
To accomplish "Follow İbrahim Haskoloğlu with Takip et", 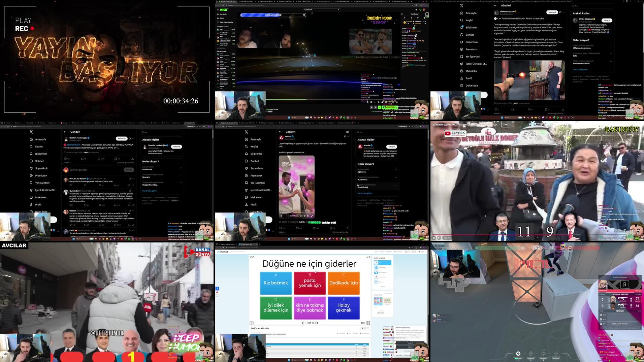I will coord(176,147).
